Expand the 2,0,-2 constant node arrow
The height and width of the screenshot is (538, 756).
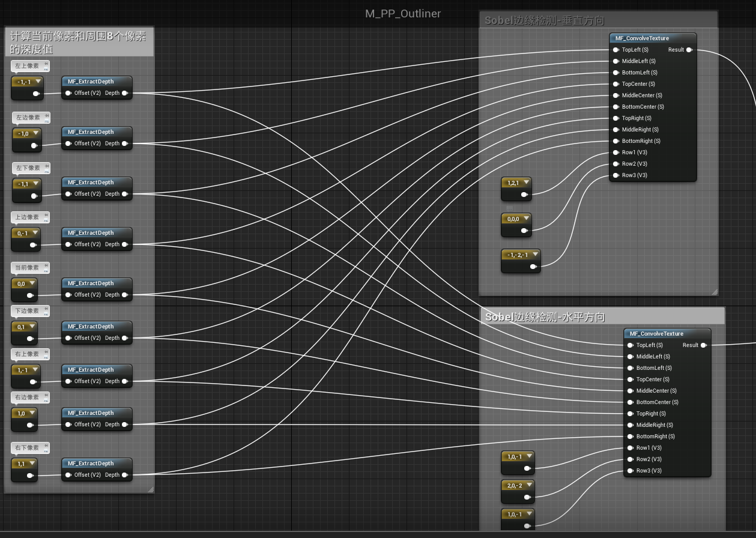(529, 485)
